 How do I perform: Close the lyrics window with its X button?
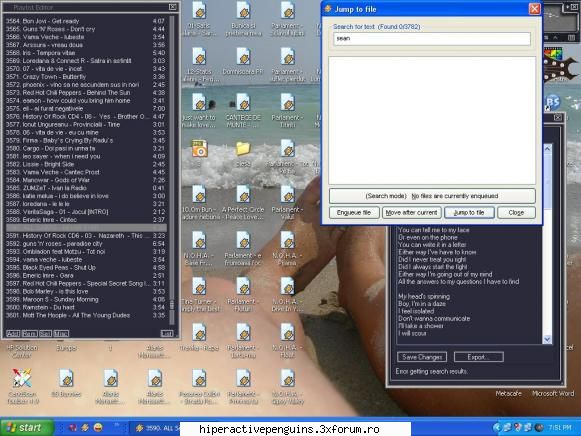click(x=558, y=118)
